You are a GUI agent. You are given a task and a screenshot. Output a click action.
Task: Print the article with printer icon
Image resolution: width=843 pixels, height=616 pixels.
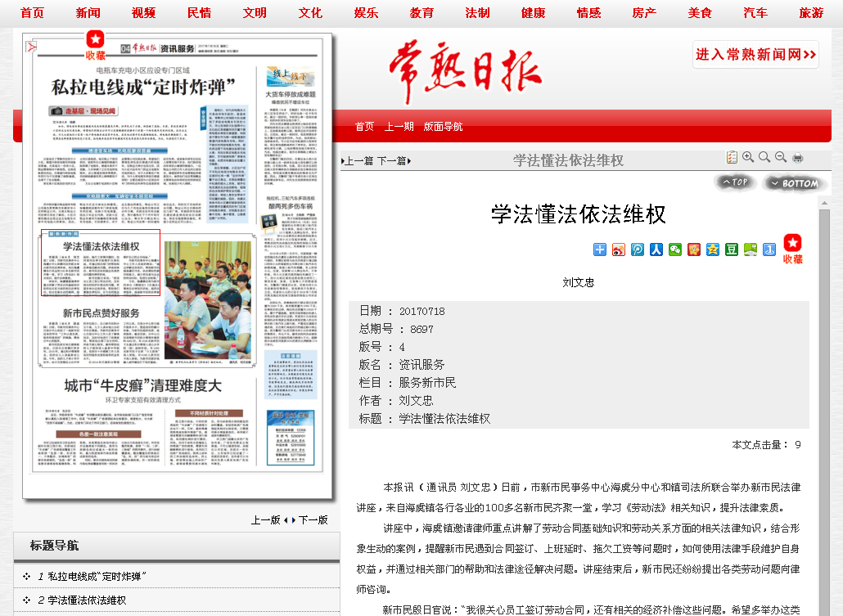tap(798, 158)
